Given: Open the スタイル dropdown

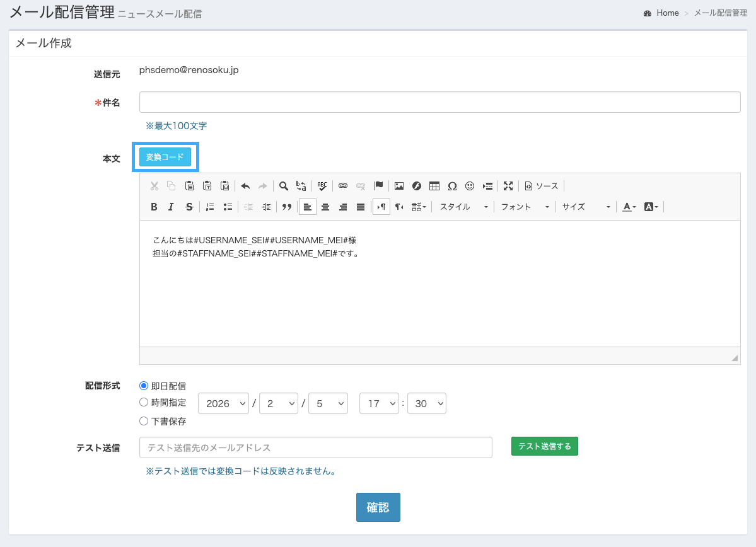Looking at the screenshot, I should click(x=464, y=207).
